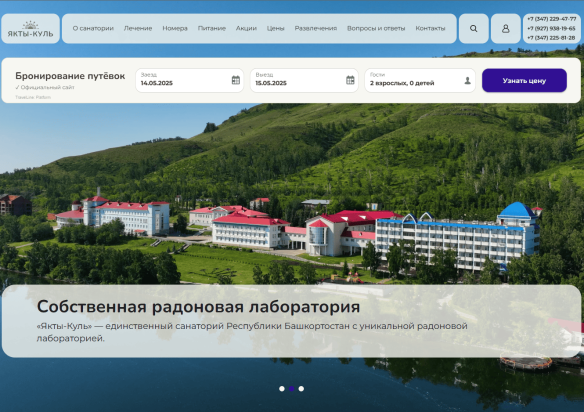The height and width of the screenshot is (412, 584).
Task: Select the Выезд date field 15.05.2025
Action: coord(304,80)
